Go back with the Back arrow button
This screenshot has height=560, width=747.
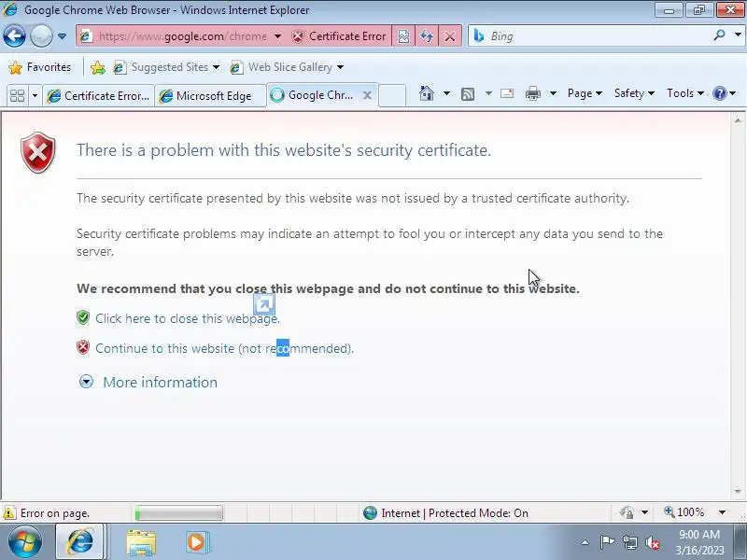[x=14, y=36]
